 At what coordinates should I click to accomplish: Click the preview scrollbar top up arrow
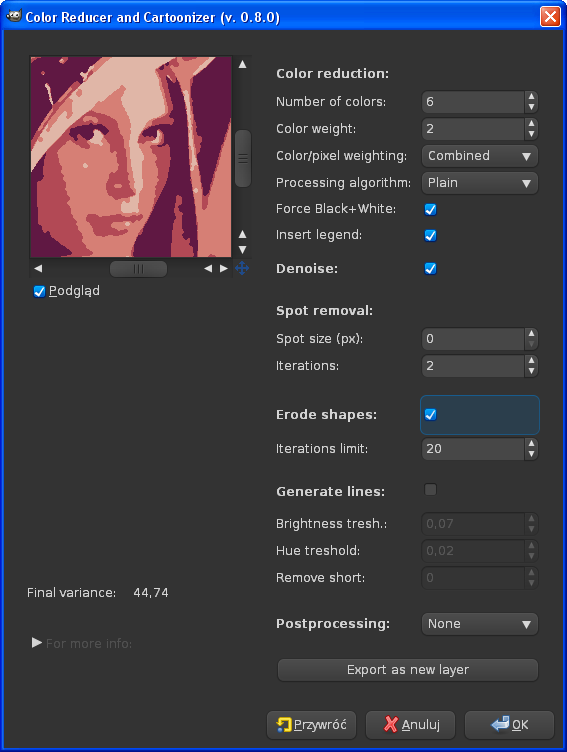pos(243,64)
